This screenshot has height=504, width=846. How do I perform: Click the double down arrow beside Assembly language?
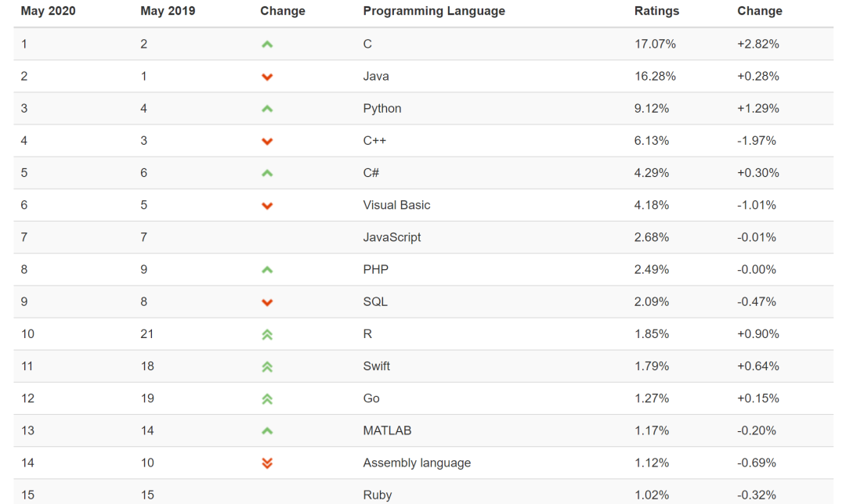pyautogui.click(x=267, y=463)
